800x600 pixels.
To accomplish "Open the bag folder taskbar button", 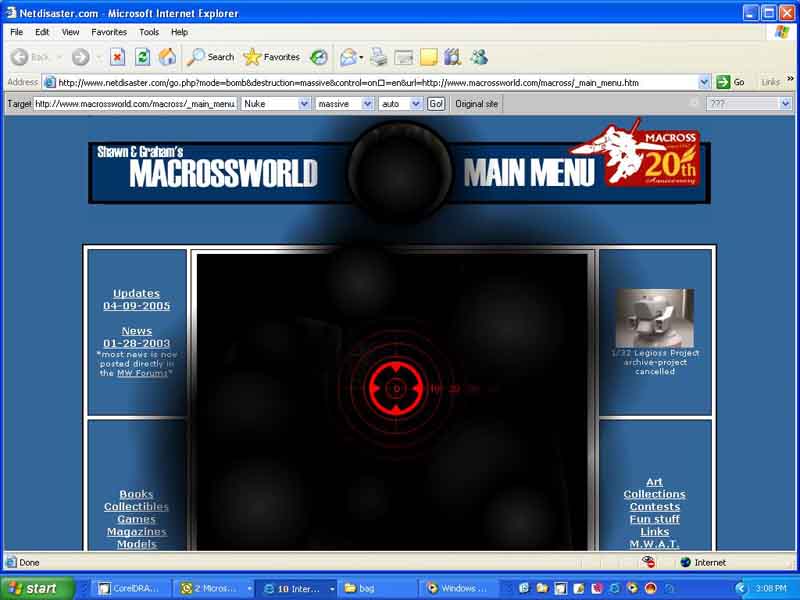I will (x=379, y=588).
